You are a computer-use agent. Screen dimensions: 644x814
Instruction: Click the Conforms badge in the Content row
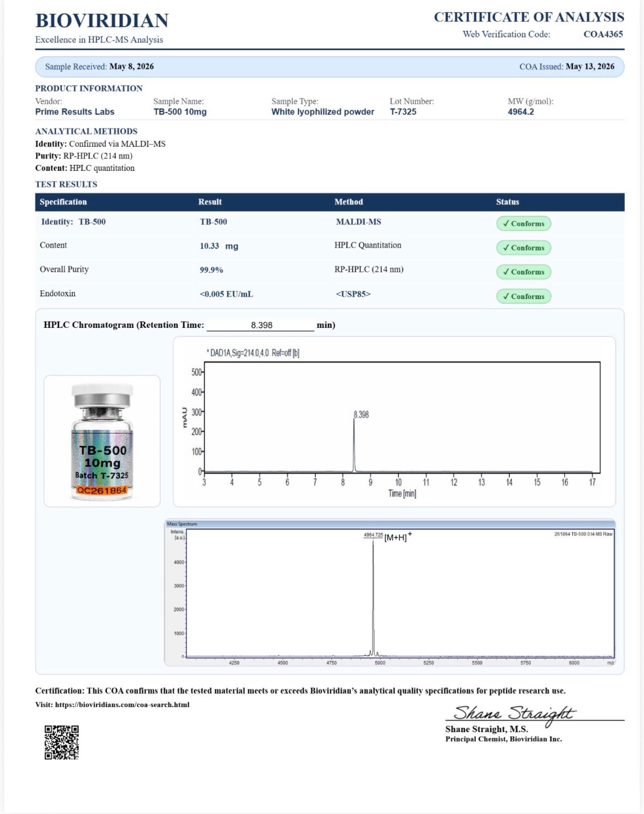point(523,248)
